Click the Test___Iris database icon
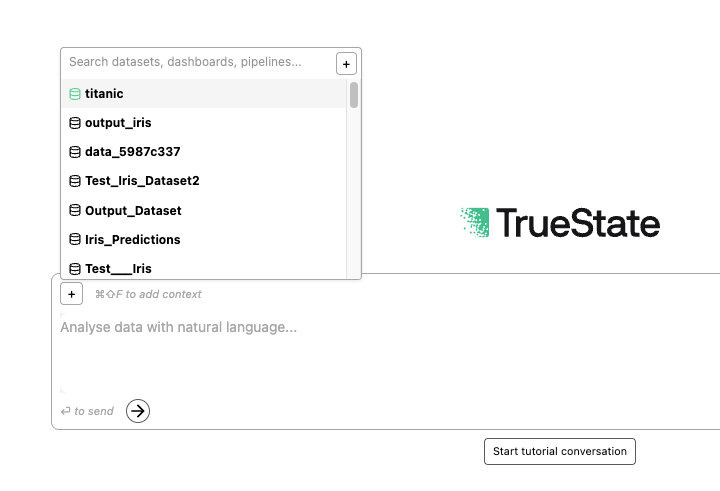The width and height of the screenshot is (720, 491). [75, 269]
